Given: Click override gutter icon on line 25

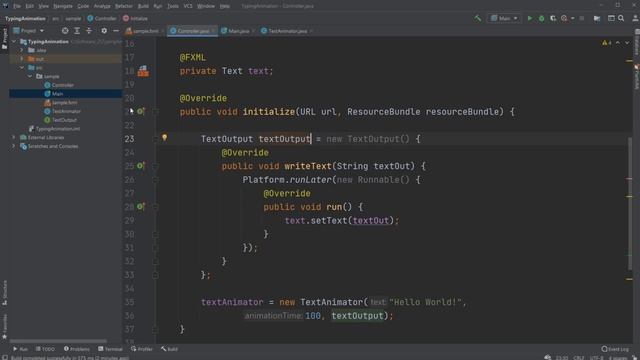Looking at the screenshot, I should pyautogui.click(x=140, y=166).
